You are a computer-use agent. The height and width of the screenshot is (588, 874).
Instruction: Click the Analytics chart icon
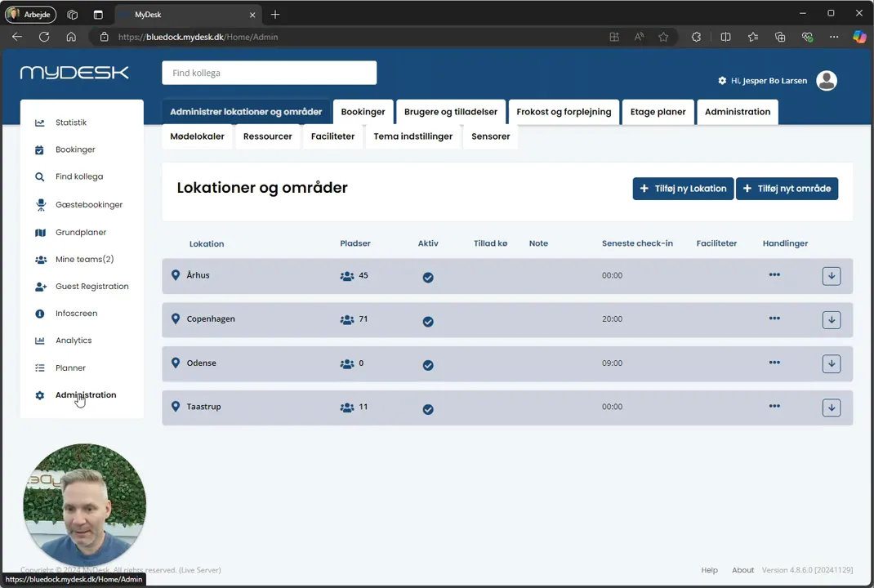pos(39,341)
